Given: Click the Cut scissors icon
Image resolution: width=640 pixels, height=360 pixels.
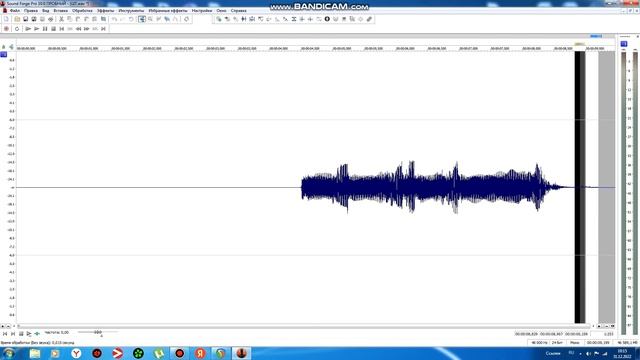Looking at the screenshot, I should (x=62, y=19).
